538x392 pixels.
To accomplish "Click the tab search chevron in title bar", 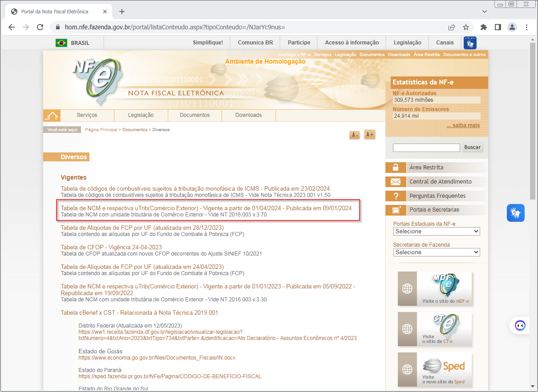I will tap(485, 11).
